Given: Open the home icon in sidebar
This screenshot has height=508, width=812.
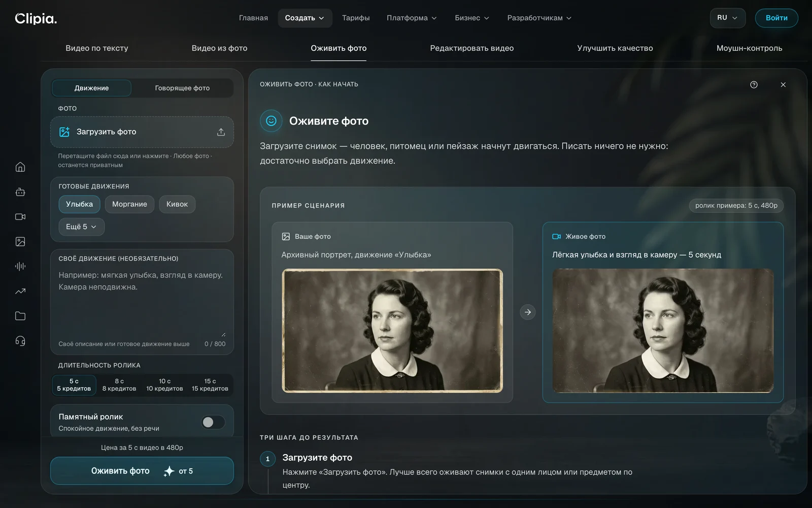Looking at the screenshot, I should [20, 167].
